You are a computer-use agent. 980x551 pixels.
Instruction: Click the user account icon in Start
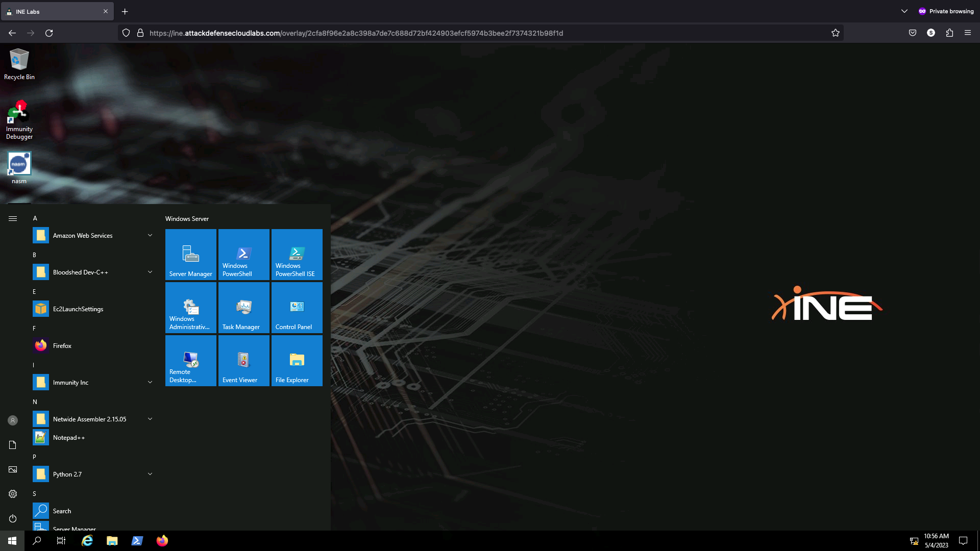(x=13, y=420)
